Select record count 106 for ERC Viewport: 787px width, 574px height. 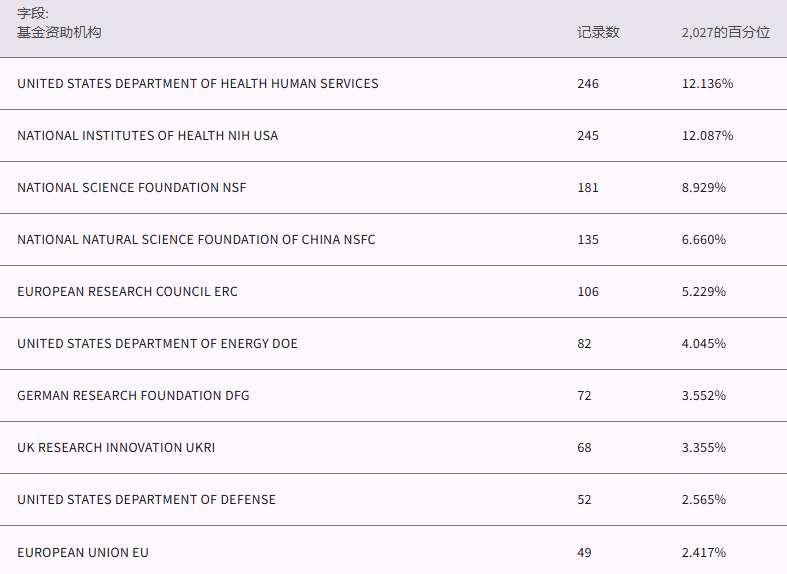pyautogui.click(x=588, y=292)
